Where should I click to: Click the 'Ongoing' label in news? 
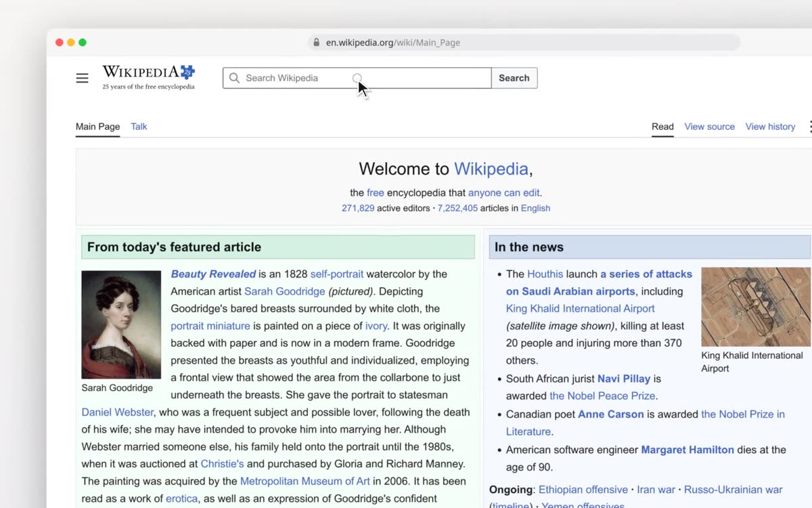tap(511, 489)
